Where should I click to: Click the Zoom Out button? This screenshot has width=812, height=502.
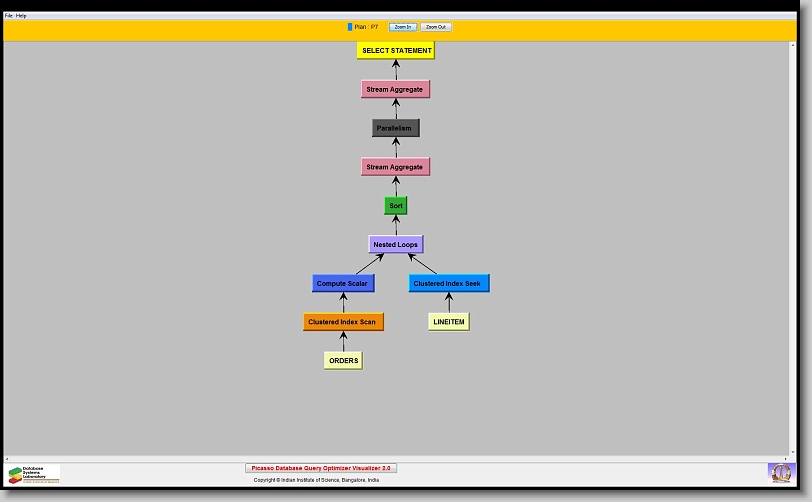[435, 27]
